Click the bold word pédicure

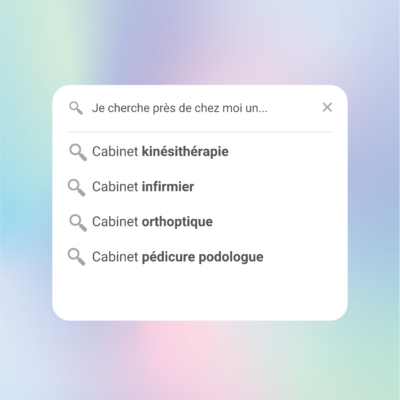(168, 257)
